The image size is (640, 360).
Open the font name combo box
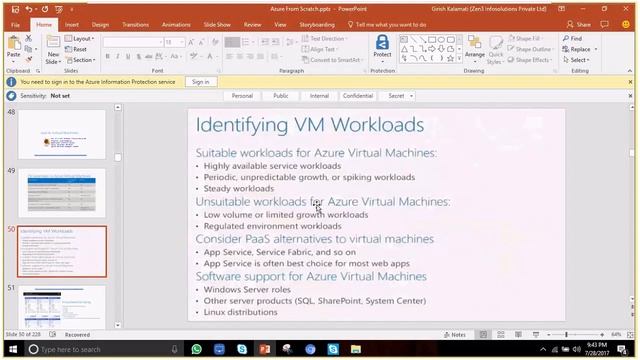coord(133,42)
